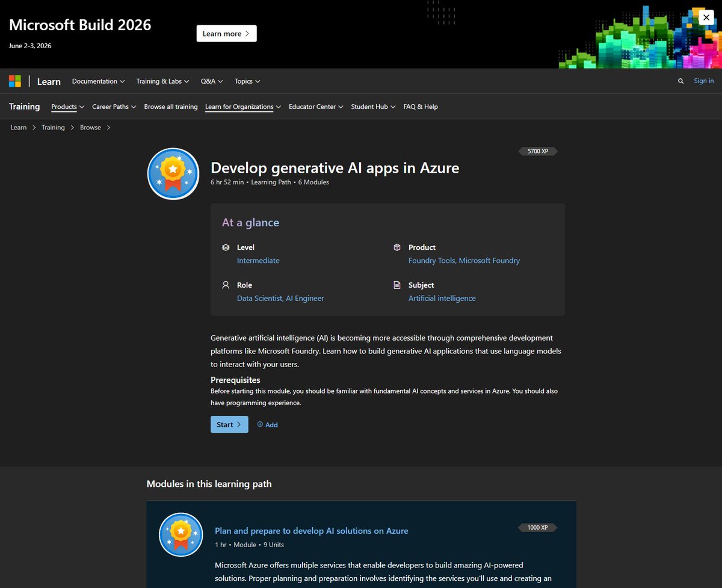Open the Training breadcrumb link
Viewport: 722px width, 588px height.
tap(53, 128)
